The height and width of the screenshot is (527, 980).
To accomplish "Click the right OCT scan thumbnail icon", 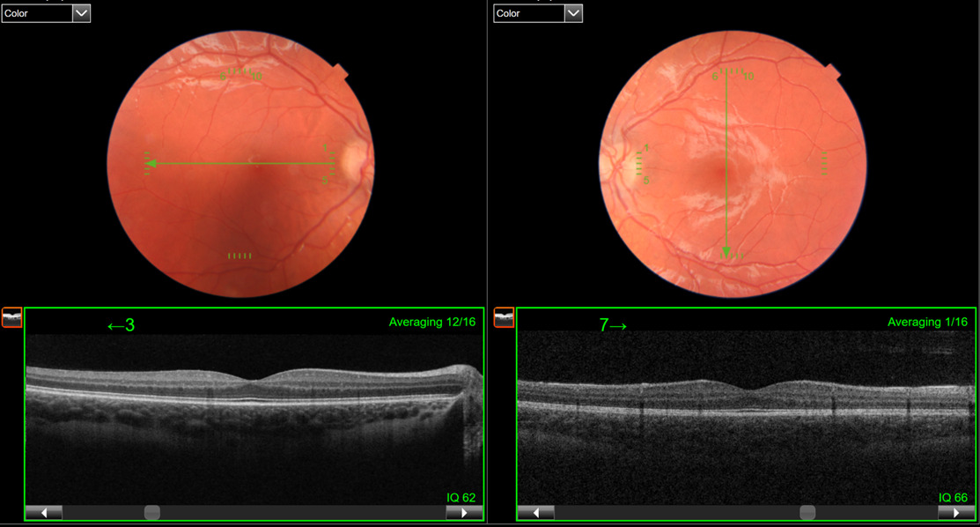I will [x=504, y=317].
